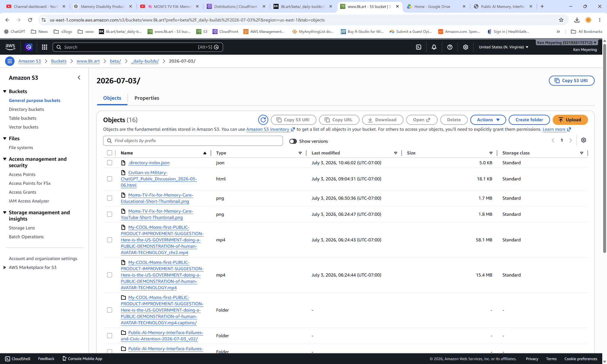Click the Copy S3 URI button at top right
This screenshot has width=607, height=364.
(571, 81)
